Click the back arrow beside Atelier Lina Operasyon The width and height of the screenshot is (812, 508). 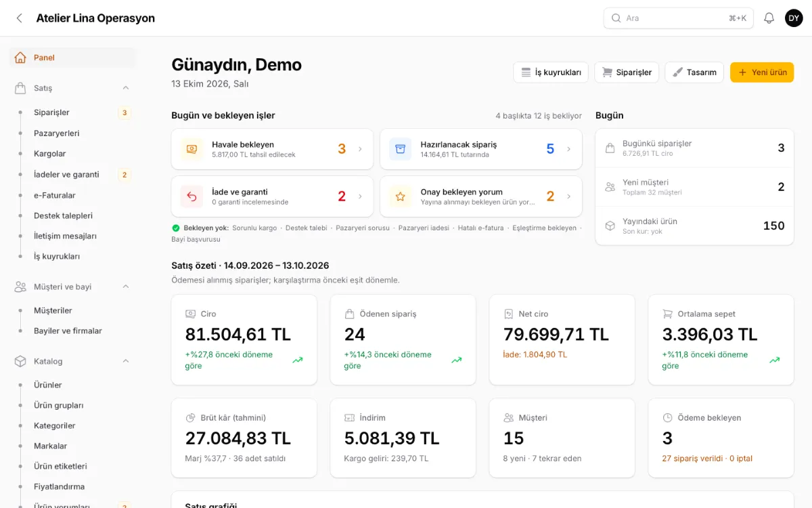[x=20, y=18]
